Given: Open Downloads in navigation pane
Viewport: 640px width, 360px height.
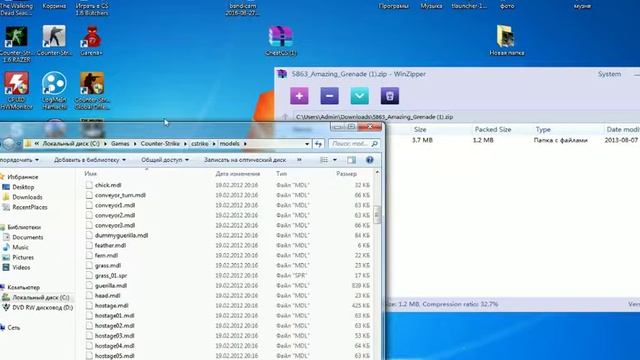Looking at the screenshot, I should click(x=27, y=197).
